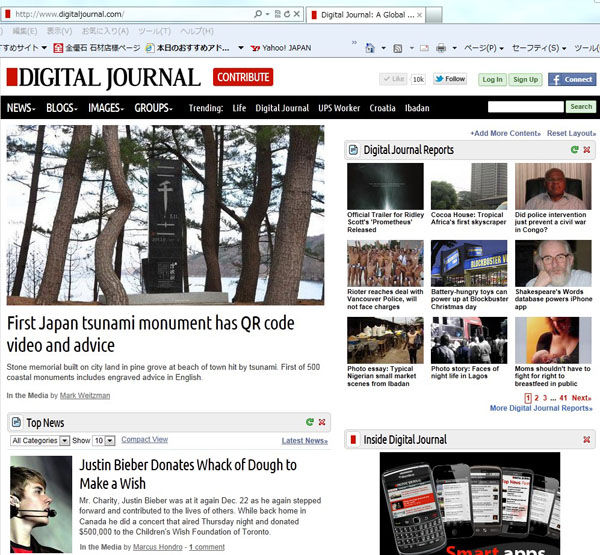Open the ヘルプ(H) menu
Image resolution: width=600 pixels, height=555 pixels.
[197, 31]
